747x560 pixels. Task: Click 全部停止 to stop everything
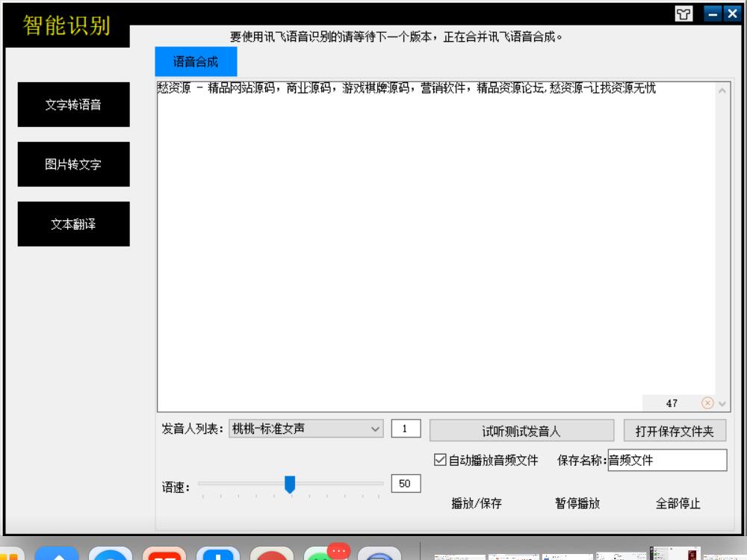point(678,503)
